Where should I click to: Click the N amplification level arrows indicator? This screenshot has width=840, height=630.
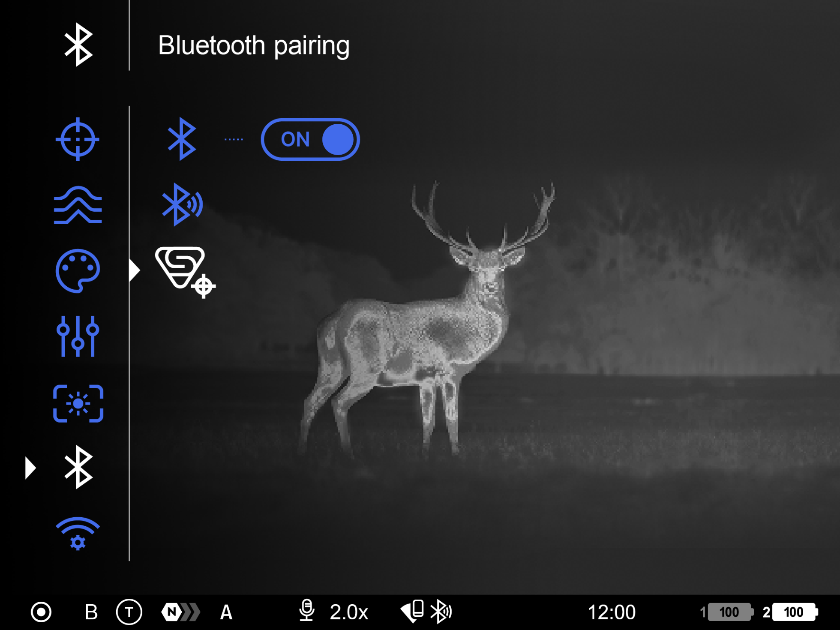tap(180, 612)
